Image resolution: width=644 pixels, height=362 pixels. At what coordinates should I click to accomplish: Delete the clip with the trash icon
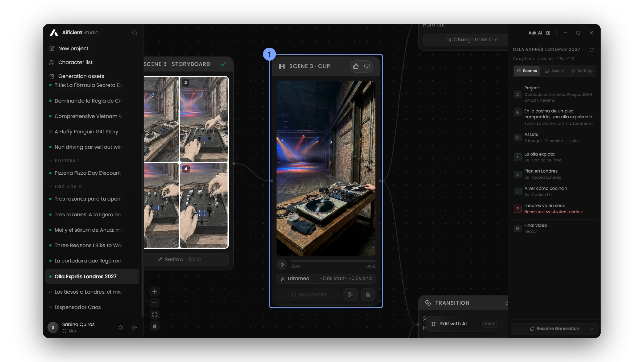tap(368, 294)
